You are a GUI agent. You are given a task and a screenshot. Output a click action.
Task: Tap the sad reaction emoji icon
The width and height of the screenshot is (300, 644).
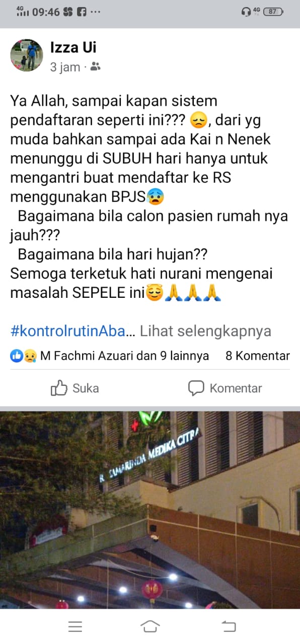point(28,356)
